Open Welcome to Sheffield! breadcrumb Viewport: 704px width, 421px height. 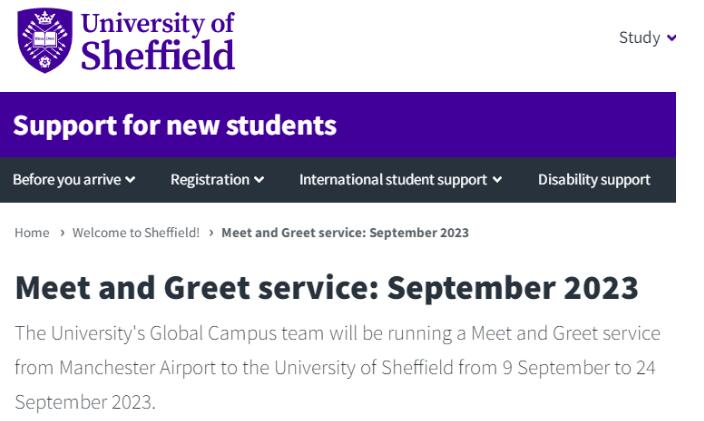[136, 233]
